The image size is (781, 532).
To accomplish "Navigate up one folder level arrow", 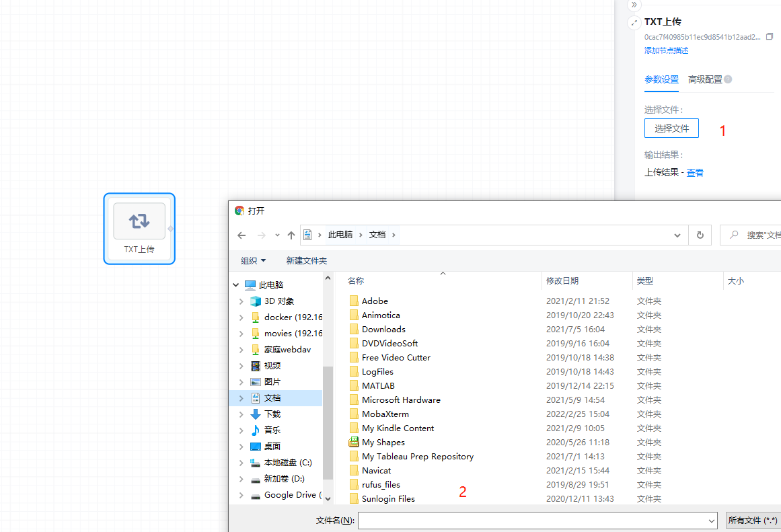I will tap(291, 235).
